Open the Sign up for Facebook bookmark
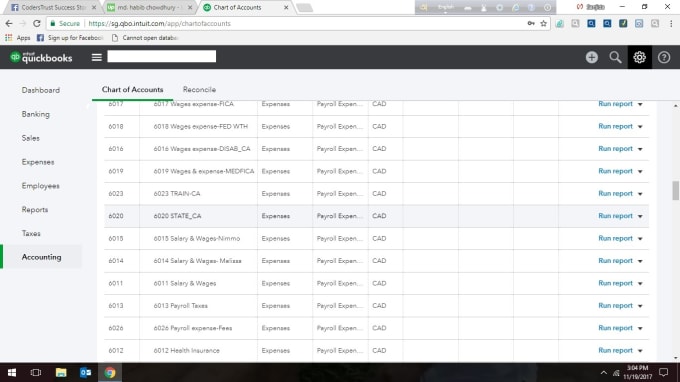The width and height of the screenshot is (680, 382). click(x=70, y=38)
